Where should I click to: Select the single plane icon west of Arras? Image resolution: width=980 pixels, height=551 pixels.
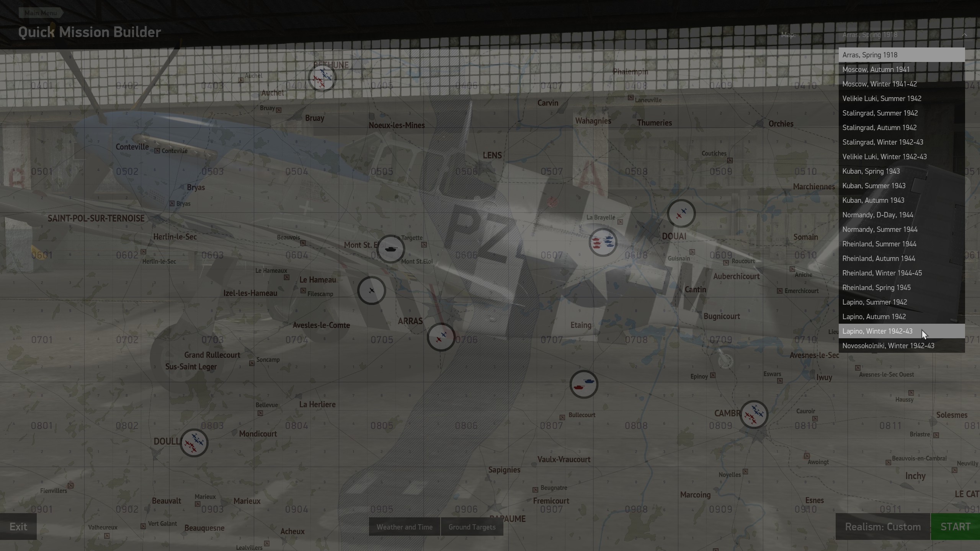tap(371, 291)
